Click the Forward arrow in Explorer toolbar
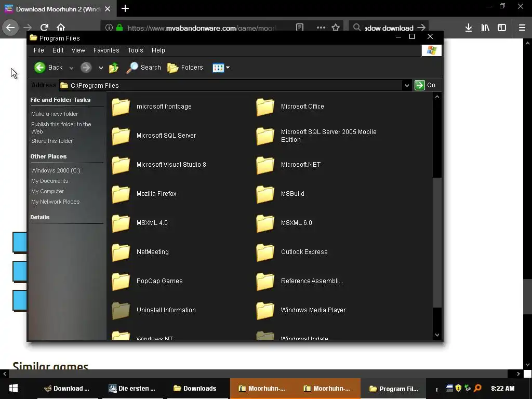532x399 pixels. click(86, 68)
